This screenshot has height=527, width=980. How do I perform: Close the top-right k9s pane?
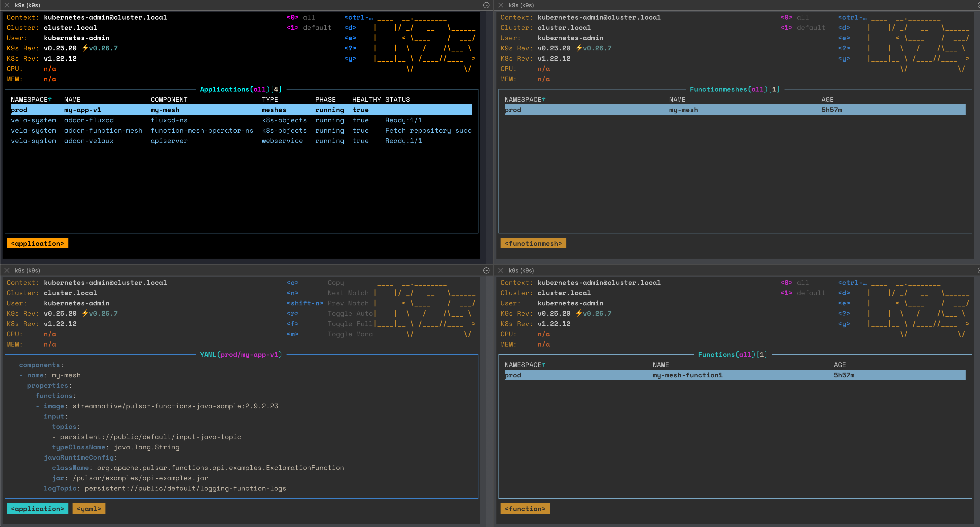coord(501,5)
